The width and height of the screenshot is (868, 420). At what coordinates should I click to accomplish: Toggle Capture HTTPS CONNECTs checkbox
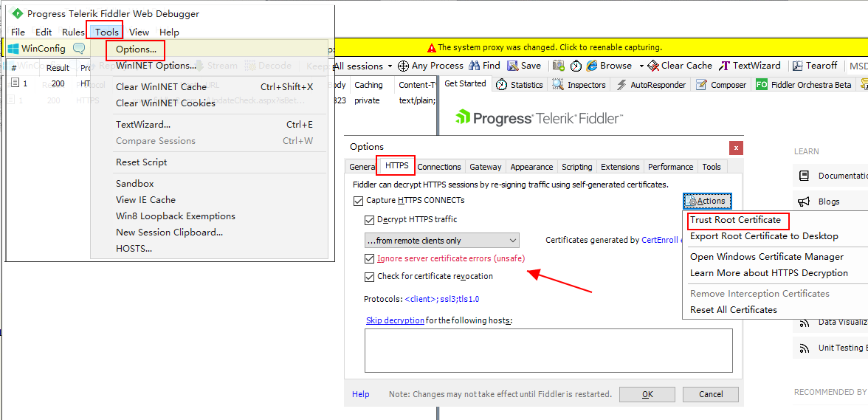tap(358, 200)
